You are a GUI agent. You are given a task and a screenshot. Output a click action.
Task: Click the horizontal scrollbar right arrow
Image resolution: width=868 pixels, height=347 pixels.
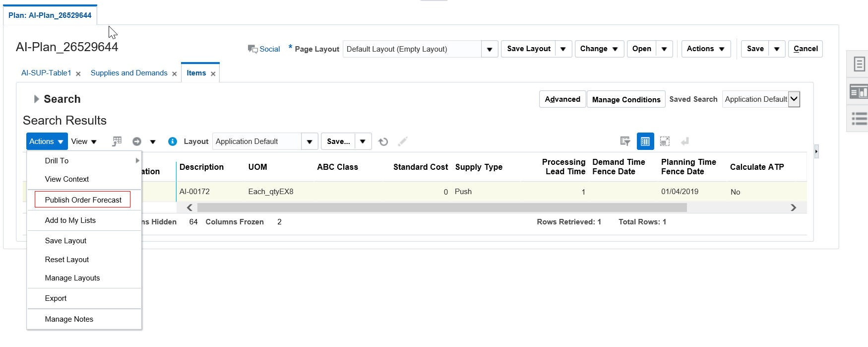[x=793, y=208]
